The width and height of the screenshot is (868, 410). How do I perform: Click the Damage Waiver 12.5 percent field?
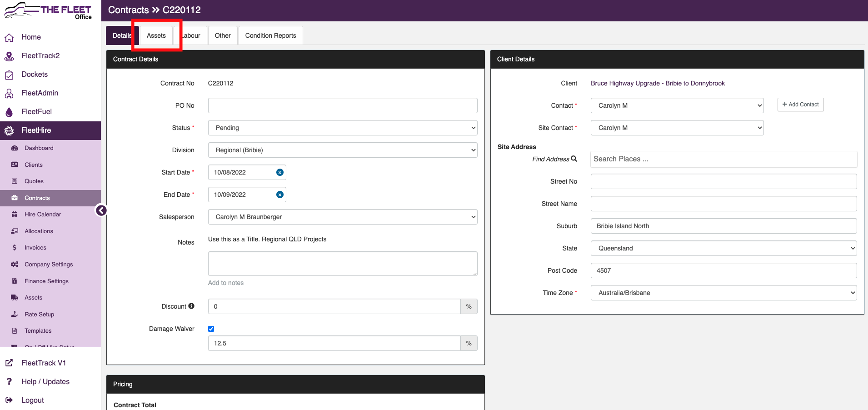click(334, 343)
